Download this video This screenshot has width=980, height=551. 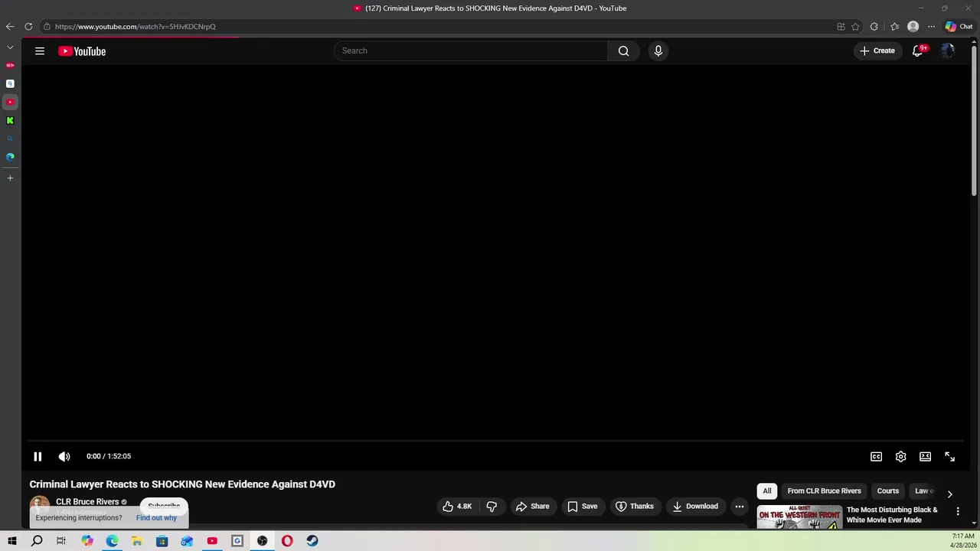(x=695, y=506)
